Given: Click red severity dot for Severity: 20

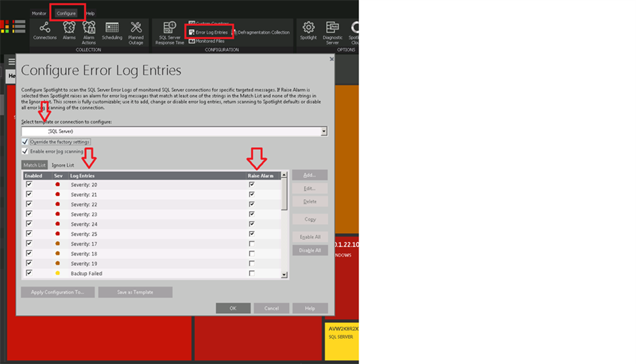Looking at the screenshot, I should pos(58,185).
